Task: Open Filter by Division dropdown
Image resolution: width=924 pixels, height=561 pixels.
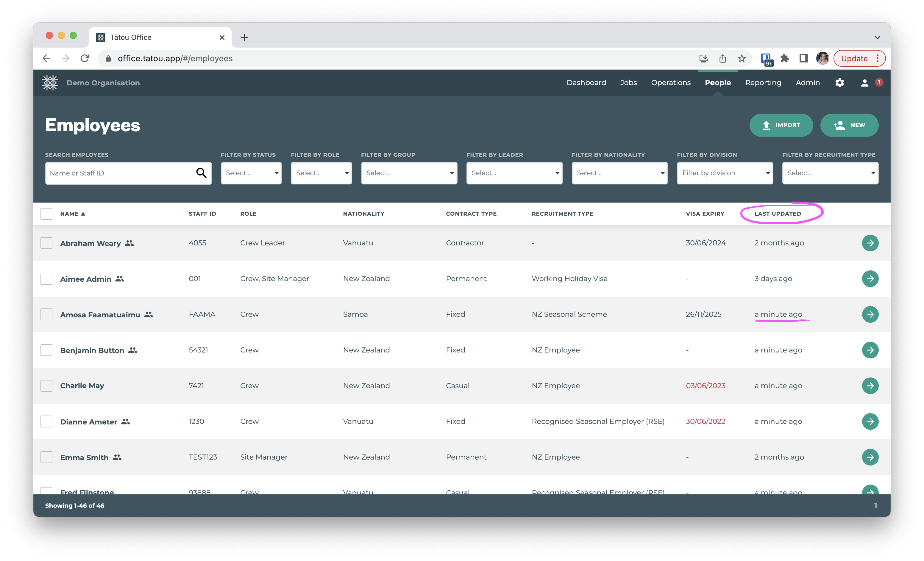Action: pos(725,173)
